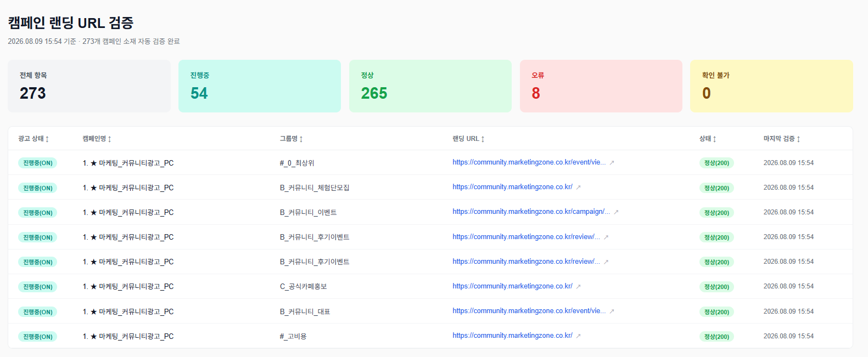Click last-check timestamp in #_0_최상위 row
This screenshot has height=357, width=868.
788,163
